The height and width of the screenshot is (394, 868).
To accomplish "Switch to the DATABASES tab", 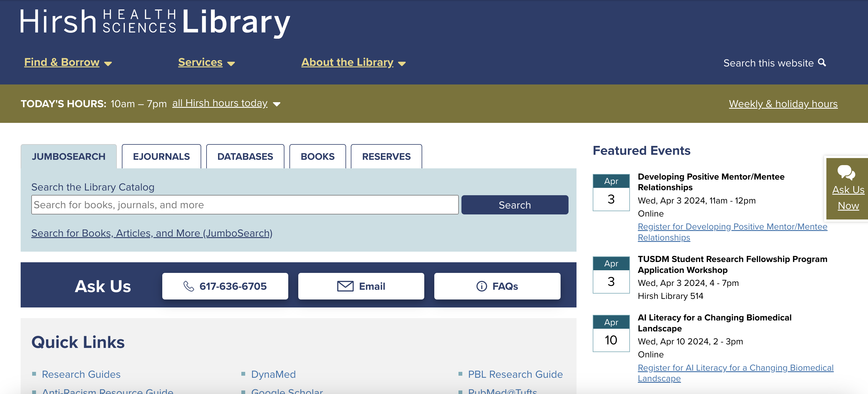I will [245, 156].
